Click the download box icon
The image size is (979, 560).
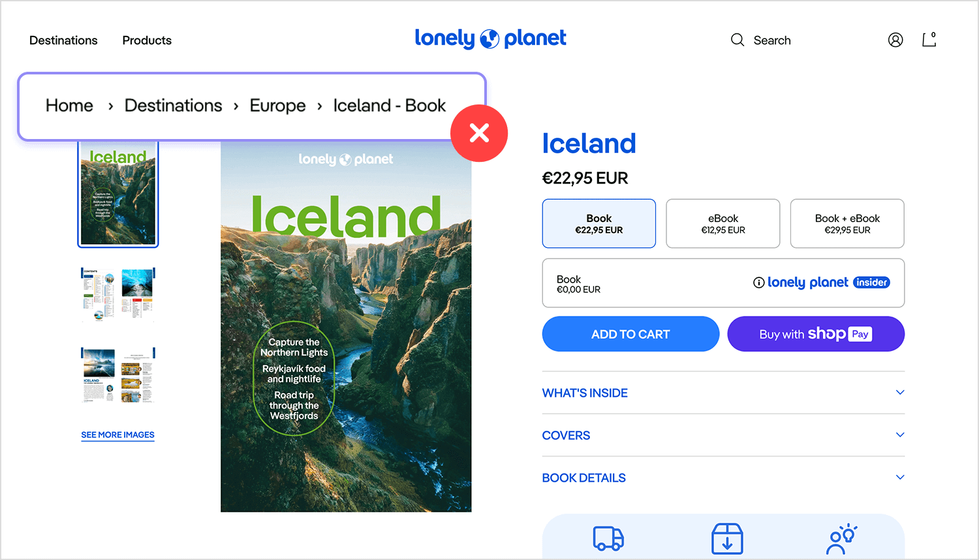point(727,539)
